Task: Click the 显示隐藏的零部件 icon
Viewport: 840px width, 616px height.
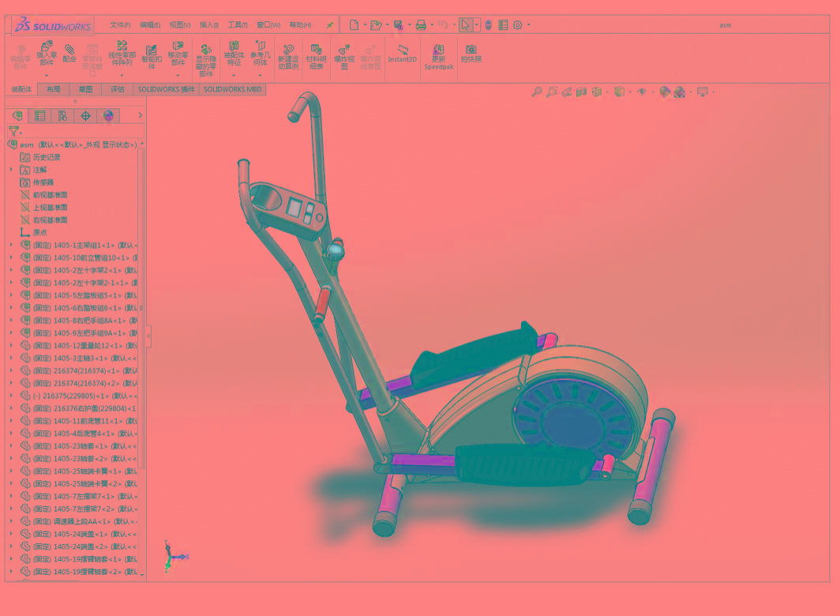Action: (x=206, y=61)
